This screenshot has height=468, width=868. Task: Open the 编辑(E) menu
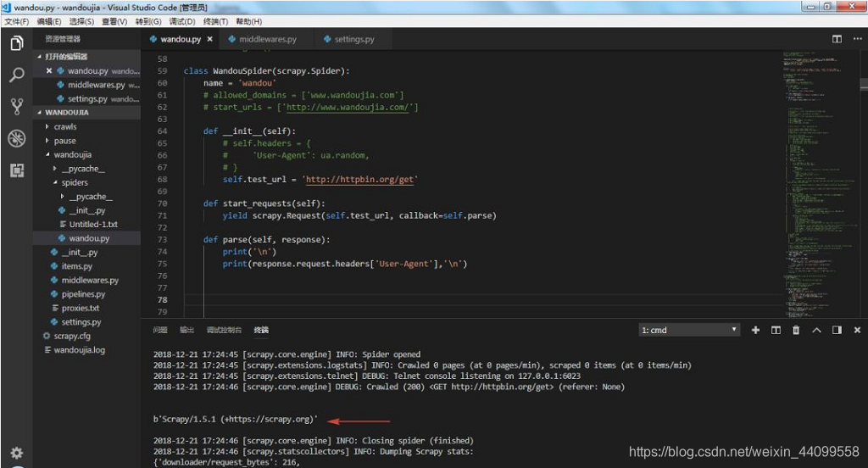49,21
